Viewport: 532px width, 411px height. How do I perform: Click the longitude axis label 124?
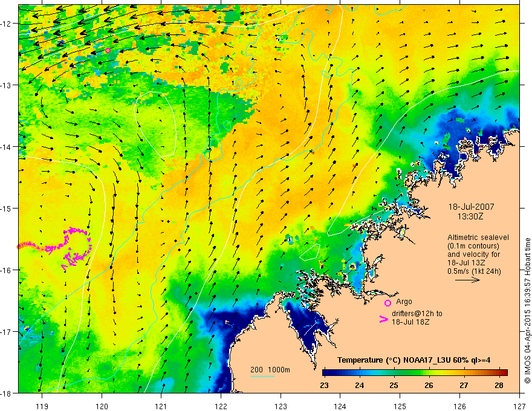point(340,406)
